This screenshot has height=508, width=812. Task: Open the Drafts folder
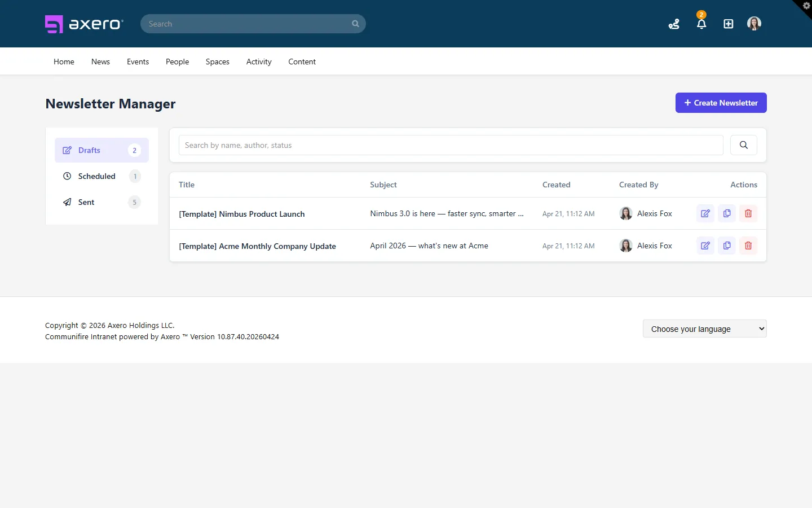click(x=101, y=150)
